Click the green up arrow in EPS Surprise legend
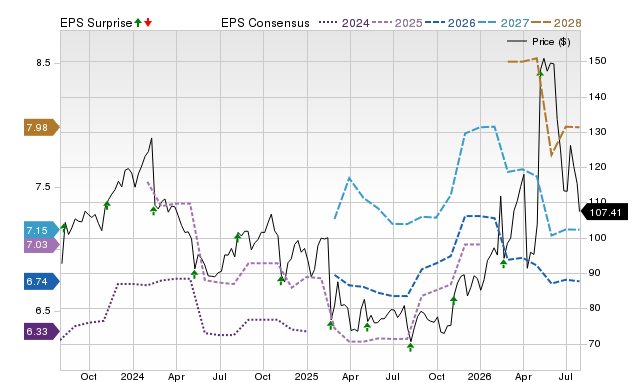The image size is (640, 382). 138,22
